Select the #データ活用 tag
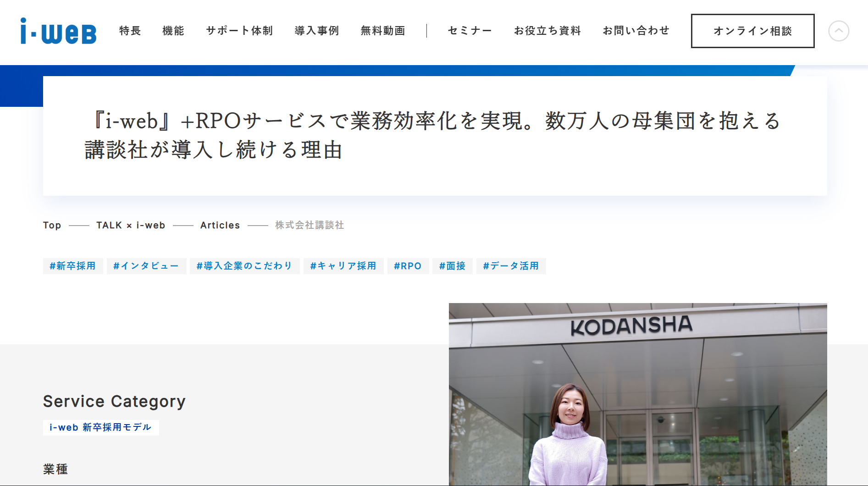The height and width of the screenshot is (486, 868). [511, 266]
